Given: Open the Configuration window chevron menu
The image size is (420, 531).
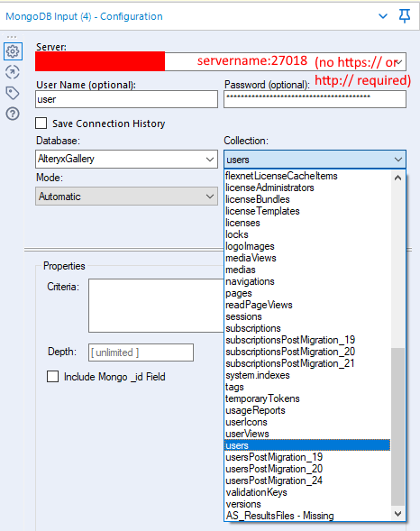Looking at the screenshot, I should pyautogui.click(x=383, y=16).
